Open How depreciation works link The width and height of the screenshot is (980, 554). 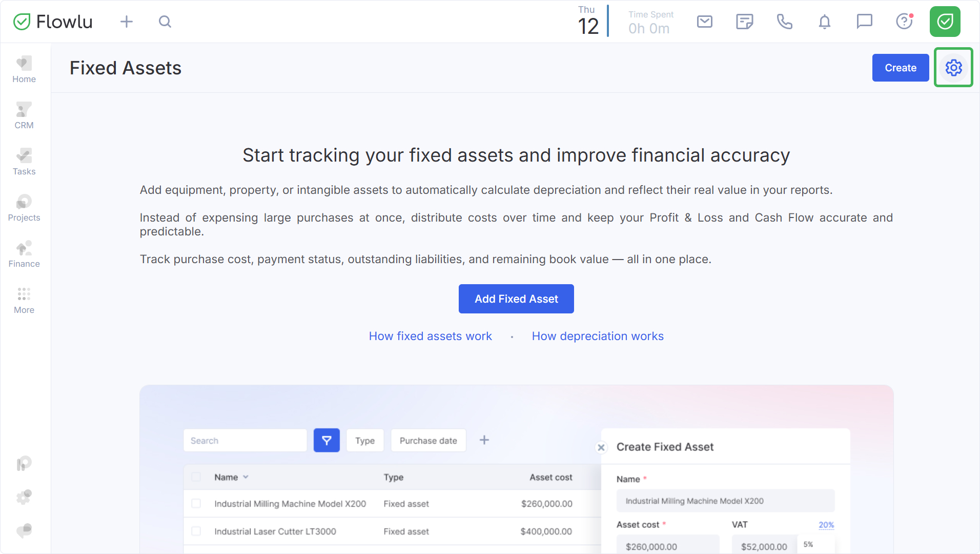[x=598, y=336]
